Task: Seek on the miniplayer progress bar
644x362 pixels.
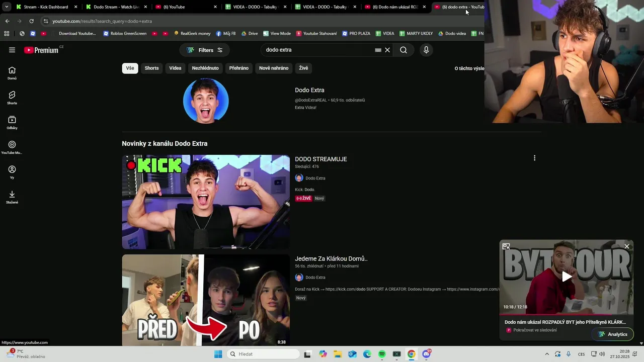Action: pos(567,314)
